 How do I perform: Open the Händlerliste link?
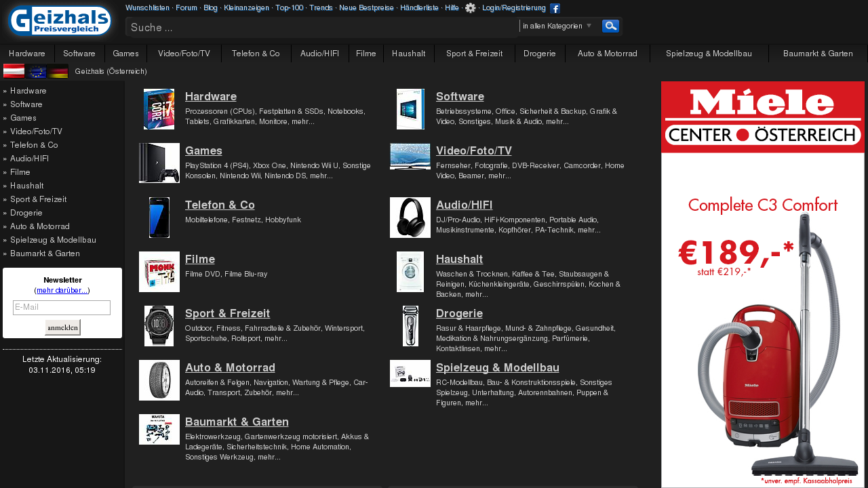419,7
